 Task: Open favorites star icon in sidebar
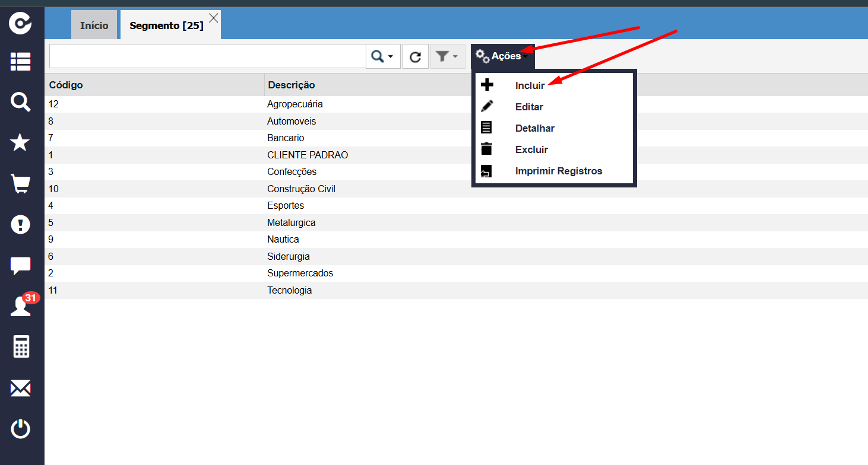point(21,142)
